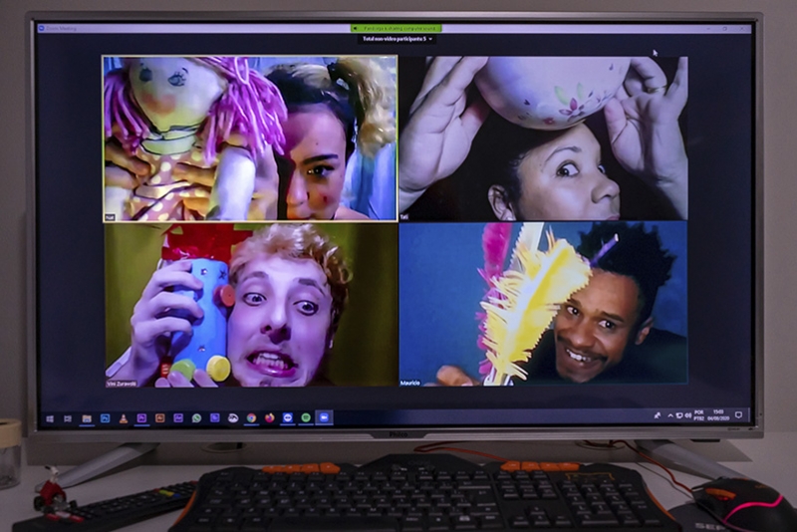This screenshot has width=797, height=532.
Task: Click the white round taskbar app icon
Action: (233, 418)
